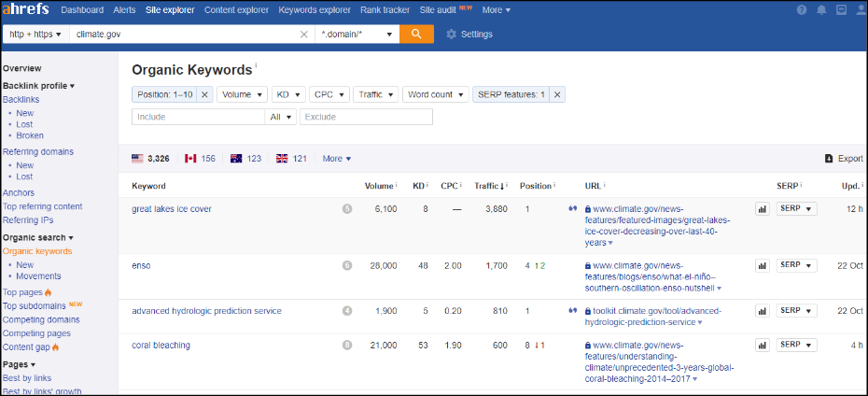Click the Export icon button
868x396 pixels.
[844, 159]
